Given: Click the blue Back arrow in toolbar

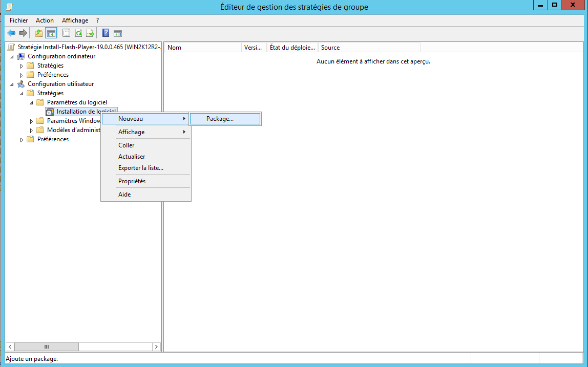Looking at the screenshot, I should tap(11, 33).
